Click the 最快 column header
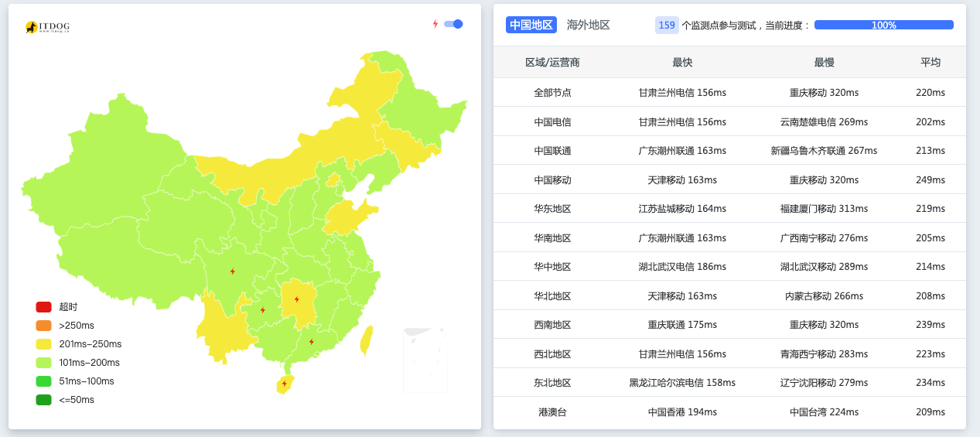Viewport: 980px width, 437px height. click(682, 63)
